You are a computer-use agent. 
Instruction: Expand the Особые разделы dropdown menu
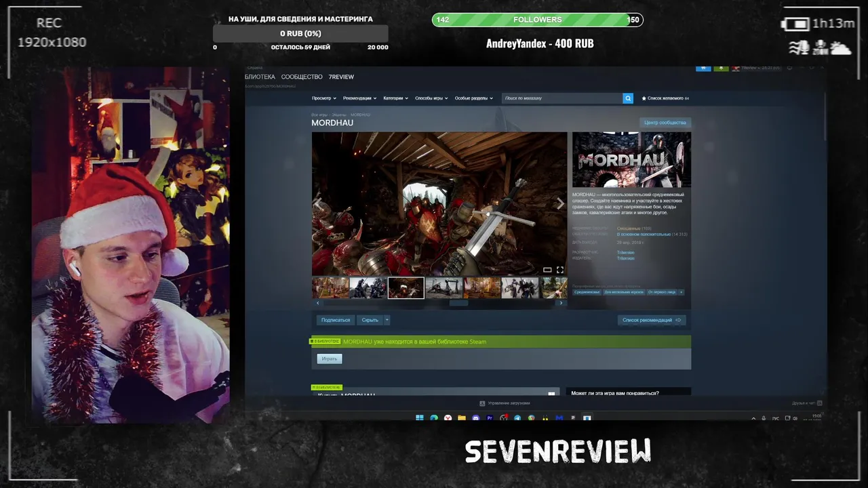coord(473,98)
